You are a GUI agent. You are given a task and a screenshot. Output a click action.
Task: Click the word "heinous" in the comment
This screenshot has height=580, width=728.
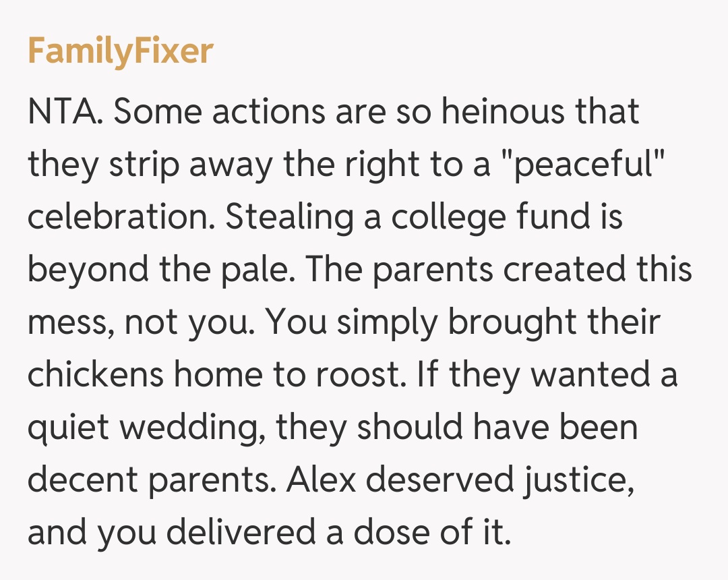click(502, 111)
